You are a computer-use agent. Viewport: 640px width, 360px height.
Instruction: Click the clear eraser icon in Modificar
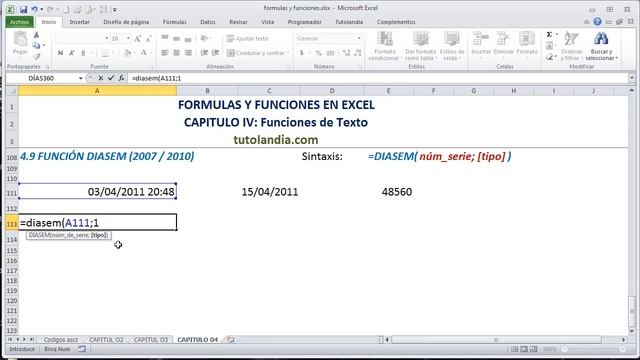point(549,57)
